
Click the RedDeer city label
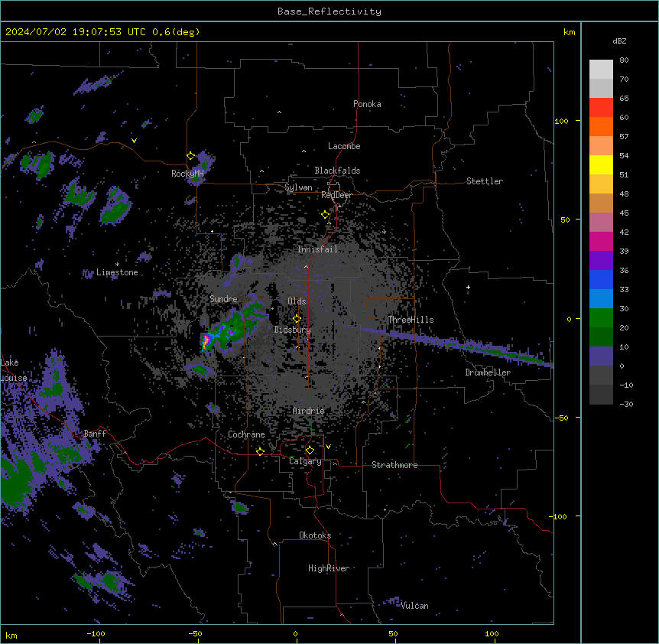[336, 195]
